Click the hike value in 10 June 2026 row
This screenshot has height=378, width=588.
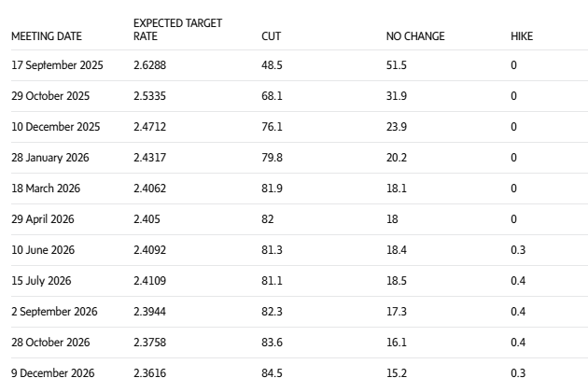(517, 250)
